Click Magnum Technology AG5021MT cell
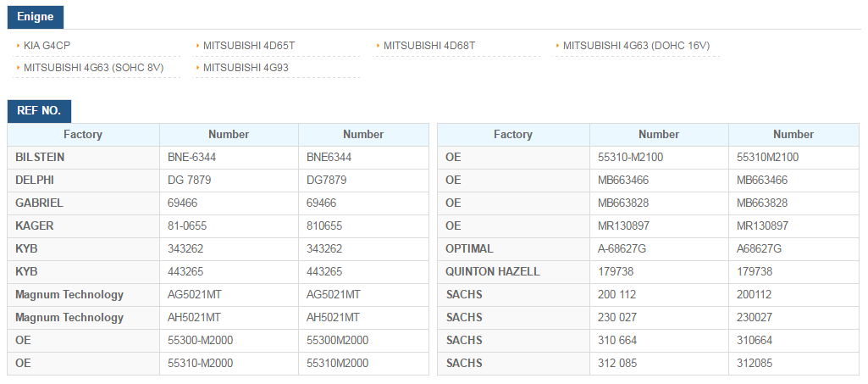Screen dimensions: 868x384 (x=229, y=295)
